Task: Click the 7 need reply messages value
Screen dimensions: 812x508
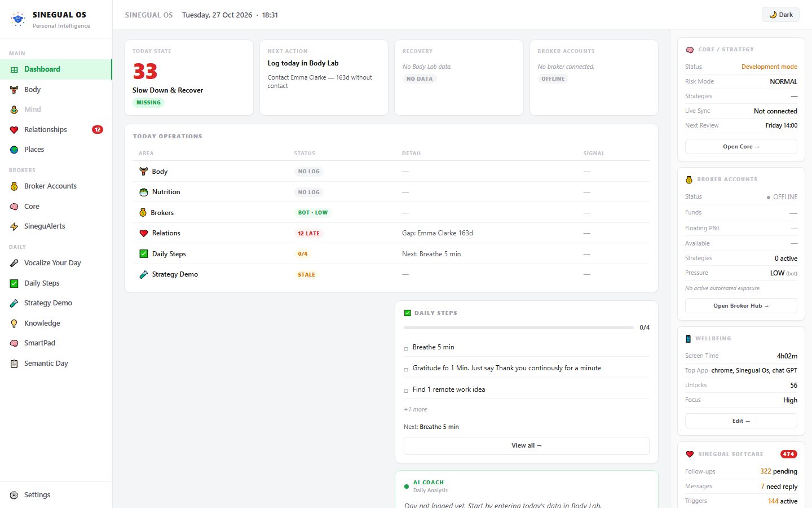Action: [779, 487]
